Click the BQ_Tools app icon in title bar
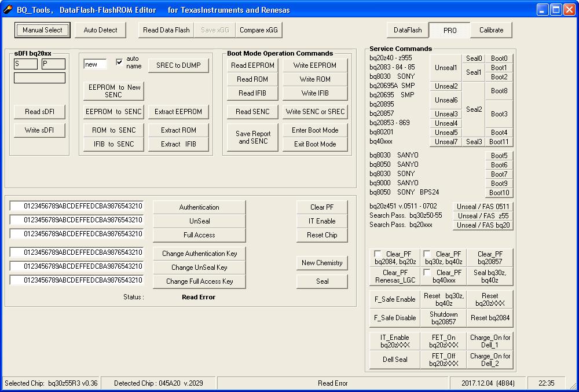579x392 pixels. [8, 10]
